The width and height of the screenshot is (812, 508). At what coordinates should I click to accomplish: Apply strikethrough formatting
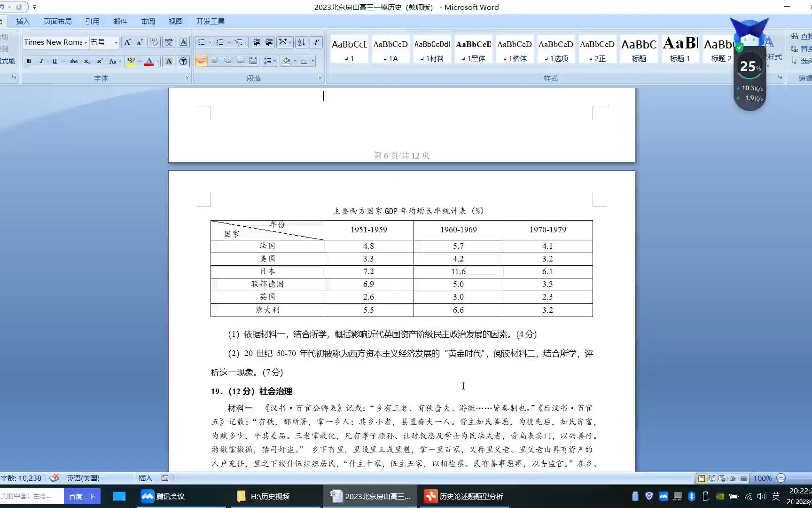(x=74, y=61)
